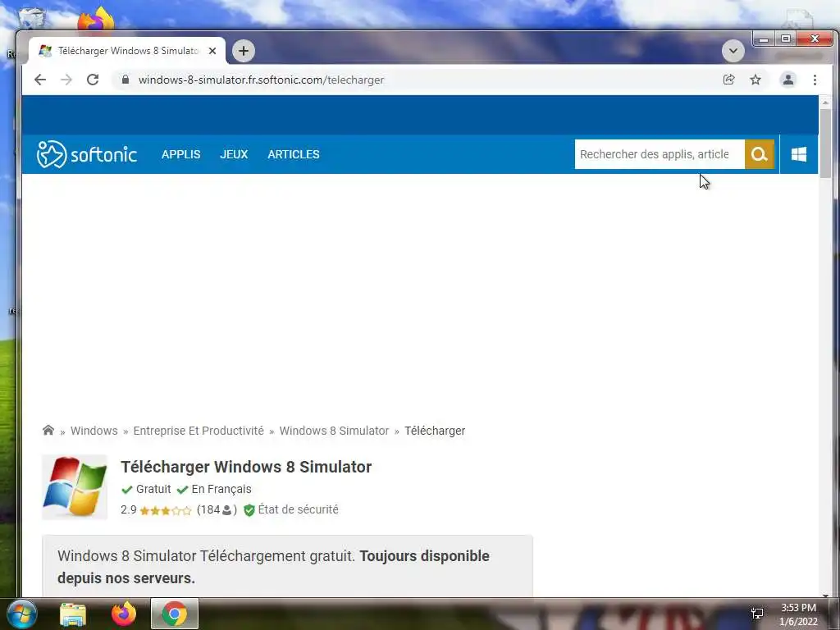Open the 184 user reviews count

pos(217,509)
